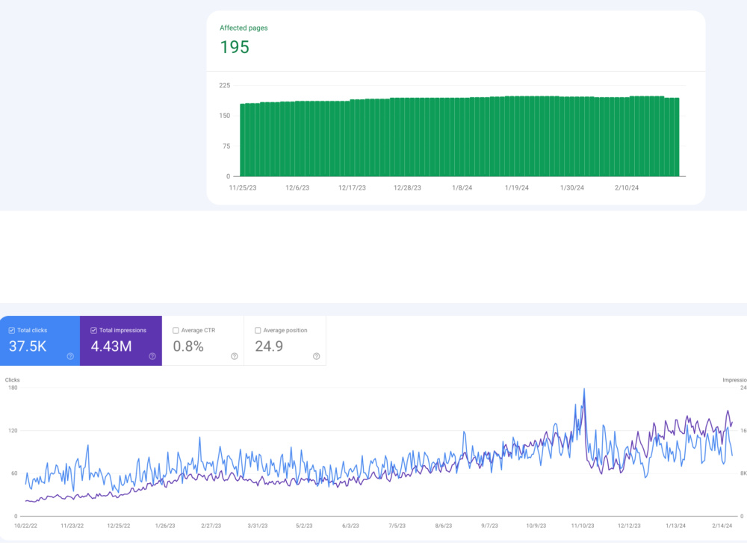Open help icon on Total clicks card
The image size is (747, 560).
(x=70, y=356)
